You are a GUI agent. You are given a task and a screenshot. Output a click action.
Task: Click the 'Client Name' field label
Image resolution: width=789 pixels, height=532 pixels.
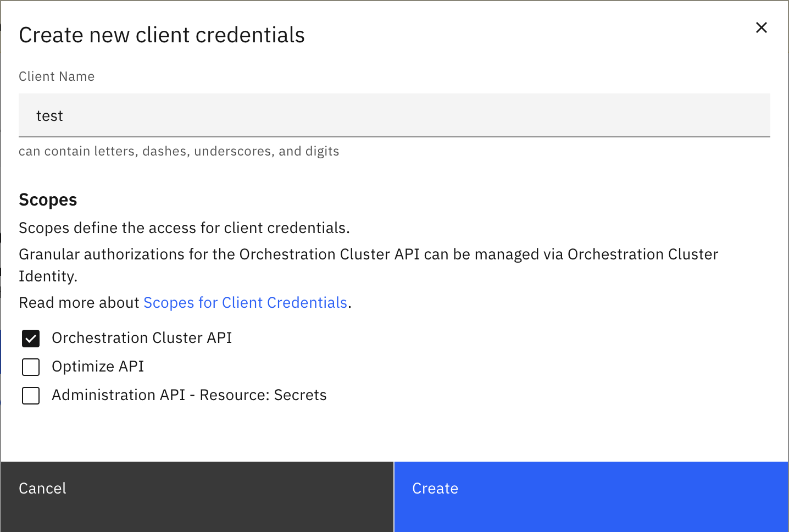57,76
